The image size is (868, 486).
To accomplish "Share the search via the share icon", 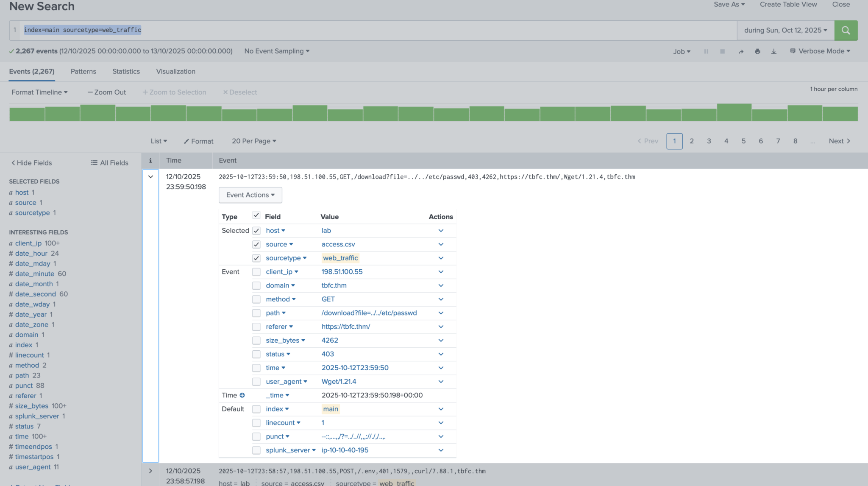I will [x=741, y=51].
